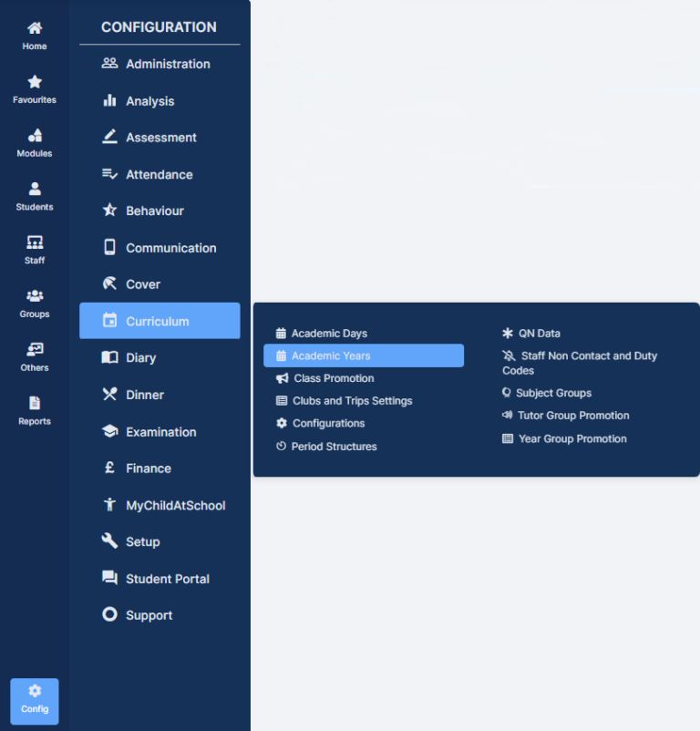Open the Others section
Viewport: 700px width, 731px height.
click(35, 357)
